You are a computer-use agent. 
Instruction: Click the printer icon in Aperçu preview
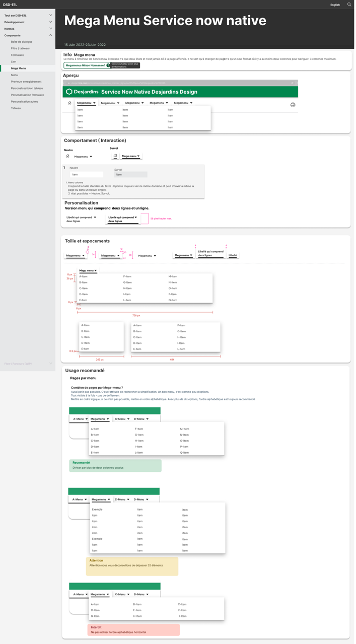click(293, 105)
